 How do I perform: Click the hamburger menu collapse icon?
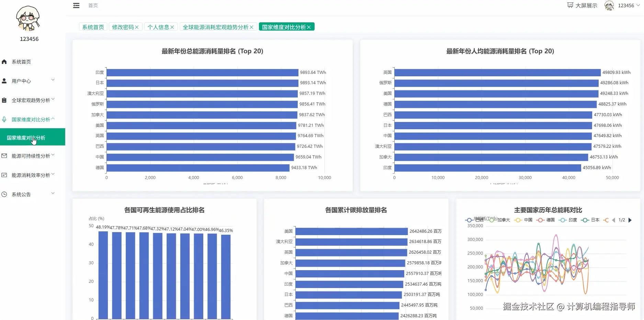[76, 5]
